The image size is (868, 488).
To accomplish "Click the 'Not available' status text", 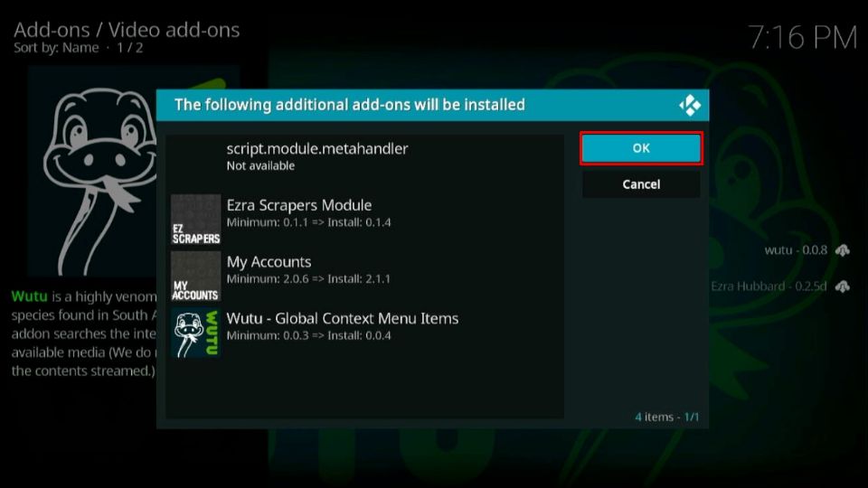I will pyautogui.click(x=260, y=166).
